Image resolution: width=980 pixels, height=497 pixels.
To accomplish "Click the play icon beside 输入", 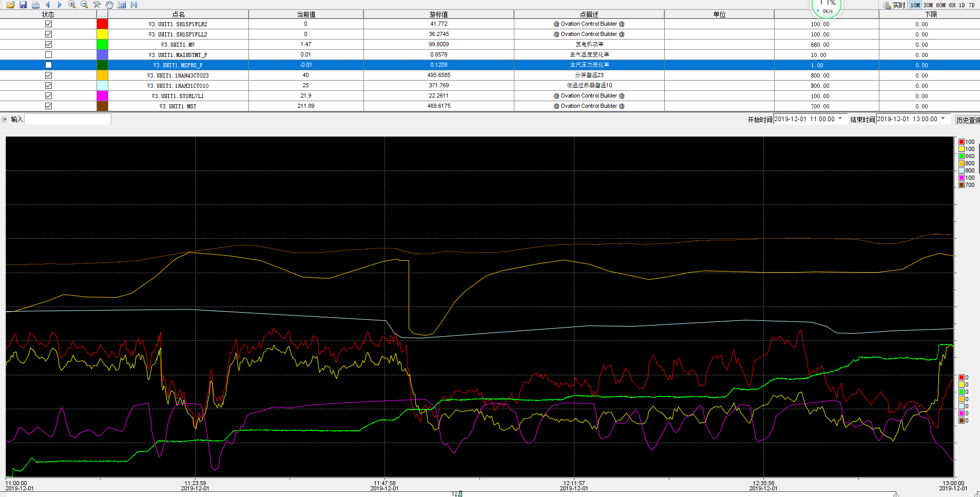I will (5, 119).
